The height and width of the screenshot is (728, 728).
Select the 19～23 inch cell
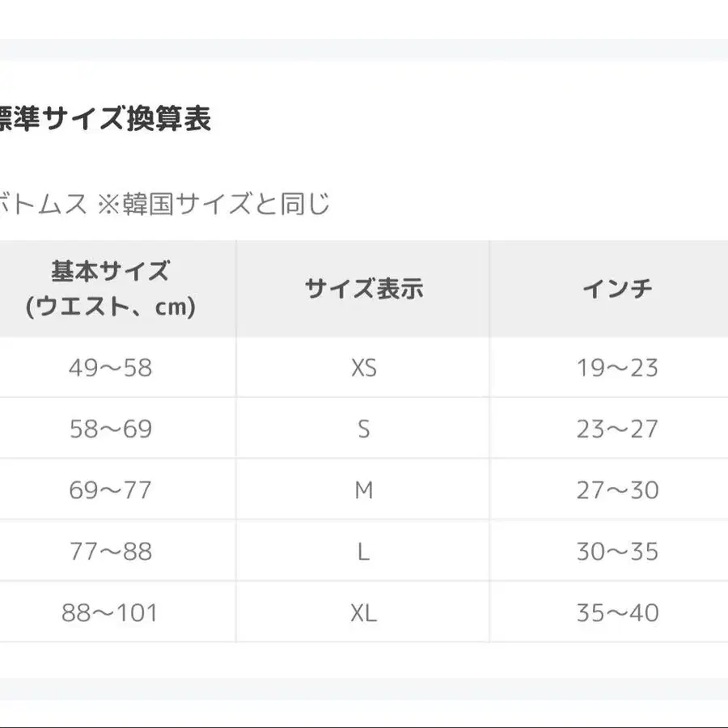(617, 368)
